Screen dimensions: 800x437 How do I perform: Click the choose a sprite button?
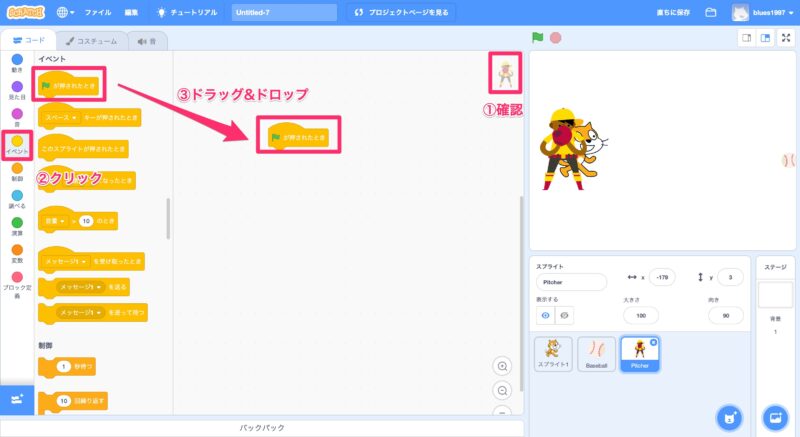point(731,416)
